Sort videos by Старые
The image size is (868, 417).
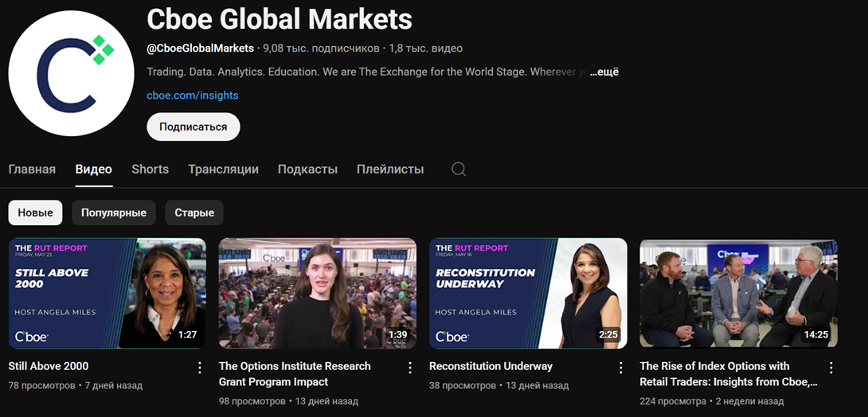194,212
